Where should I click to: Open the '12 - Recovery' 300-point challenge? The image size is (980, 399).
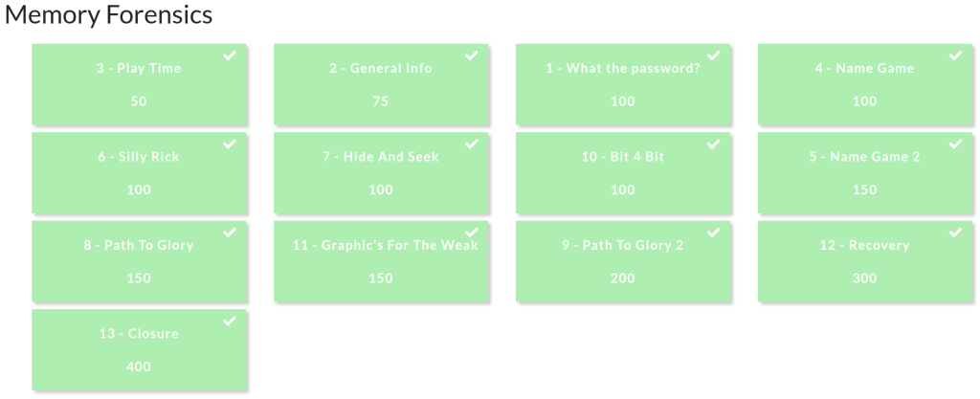click(865, 261)
